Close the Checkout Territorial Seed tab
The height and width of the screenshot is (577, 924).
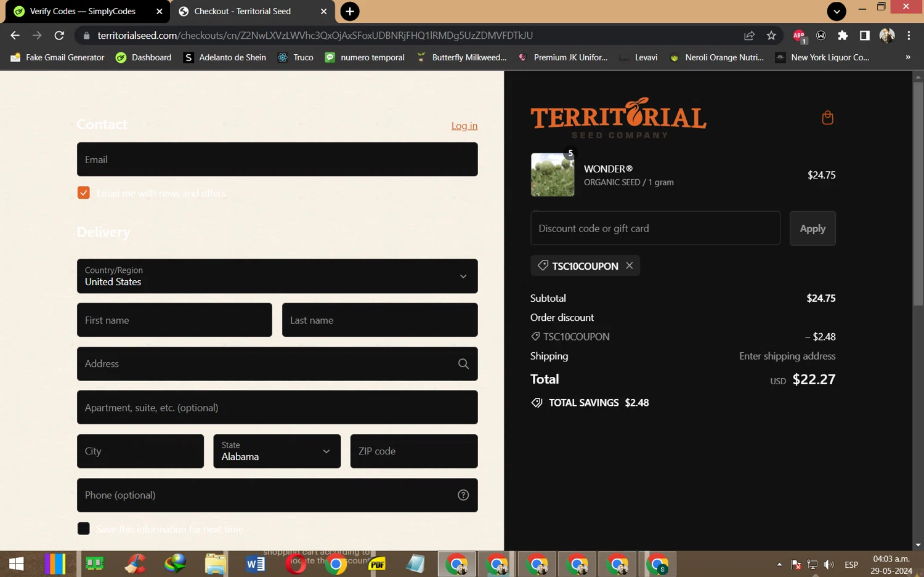324,11
